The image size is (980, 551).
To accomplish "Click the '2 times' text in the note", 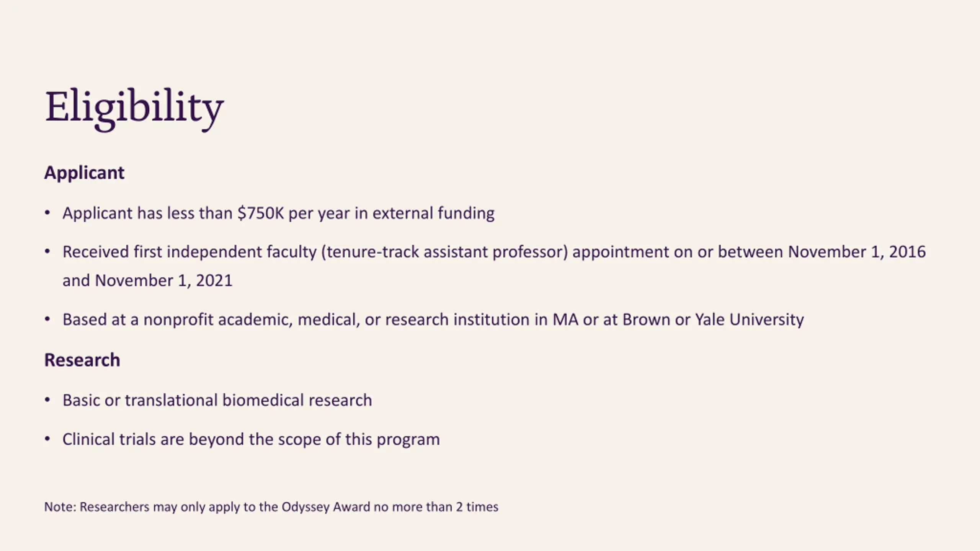I will (x=477, y=507).
